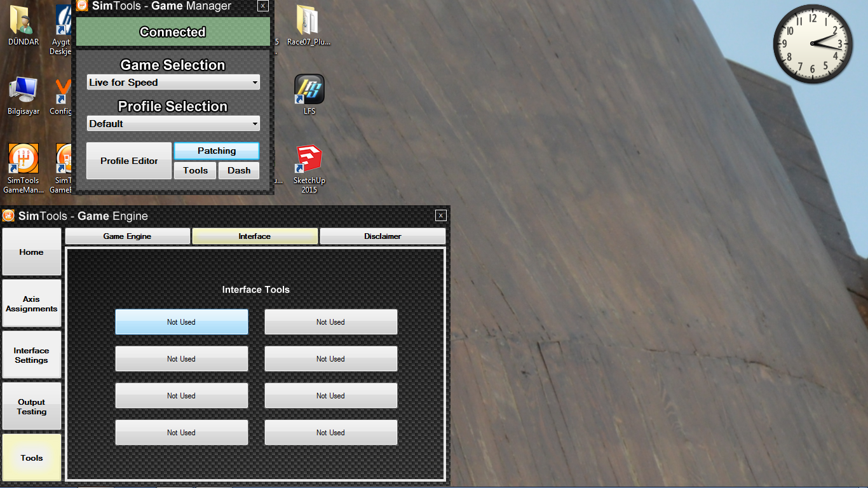
Task: Click the Game Selection label text
Action: point(173,65)
